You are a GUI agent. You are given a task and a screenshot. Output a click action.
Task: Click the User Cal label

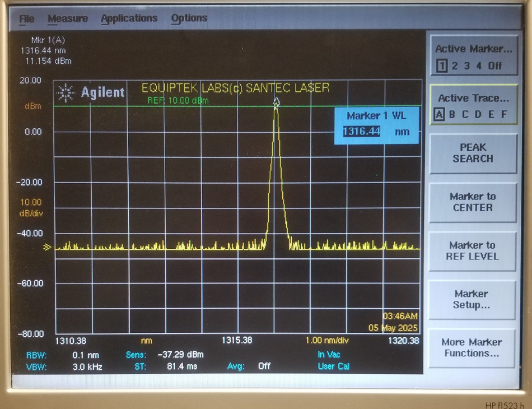[333, 366]
